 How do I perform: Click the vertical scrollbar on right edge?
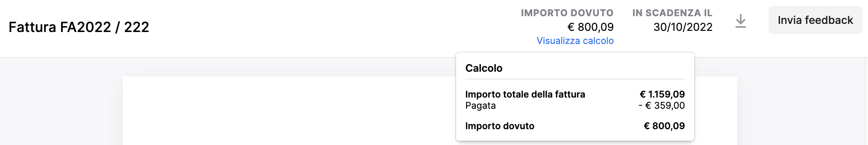click(866, 101)
